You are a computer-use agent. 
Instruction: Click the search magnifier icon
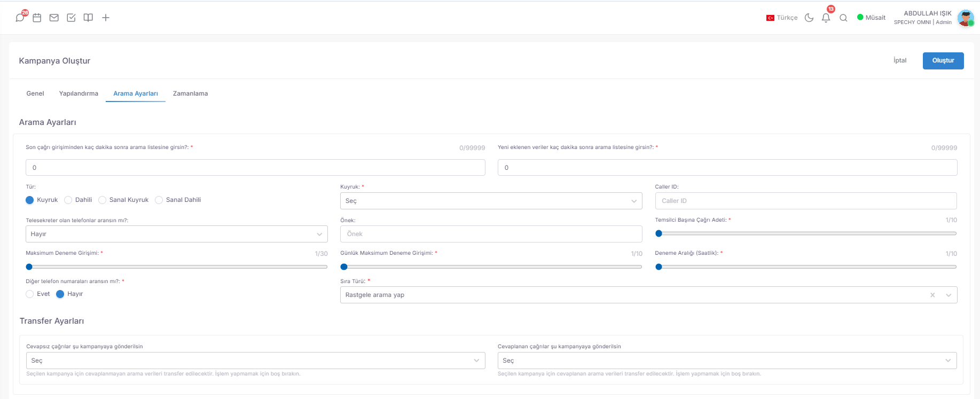coord(843,18)
